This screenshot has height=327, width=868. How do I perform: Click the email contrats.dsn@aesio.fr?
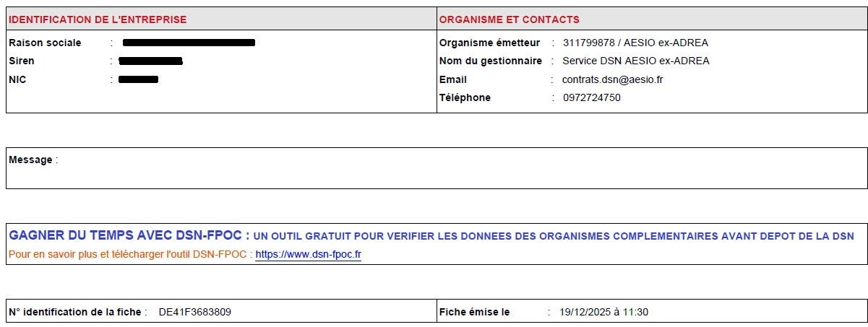click(x=612, y=79)
